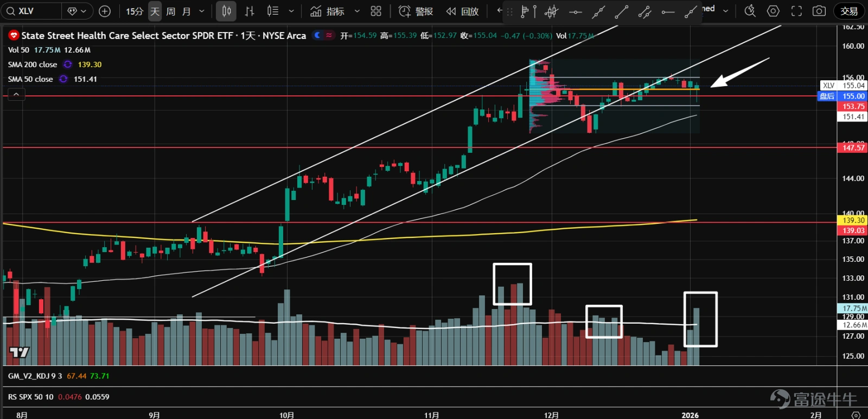Add a symbol with the plus icon

tap(105, 11)
